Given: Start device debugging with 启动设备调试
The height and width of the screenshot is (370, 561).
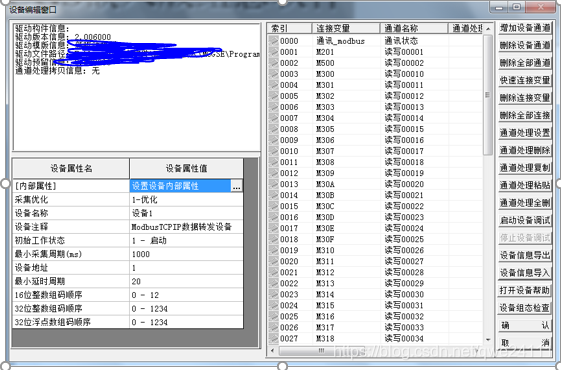Looking at the screenshot, I should pos(525,220).
